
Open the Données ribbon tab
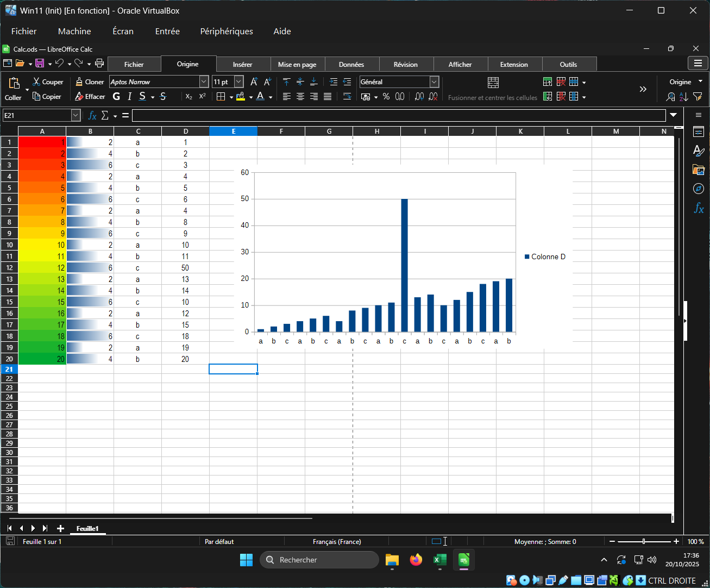(351, 64)
